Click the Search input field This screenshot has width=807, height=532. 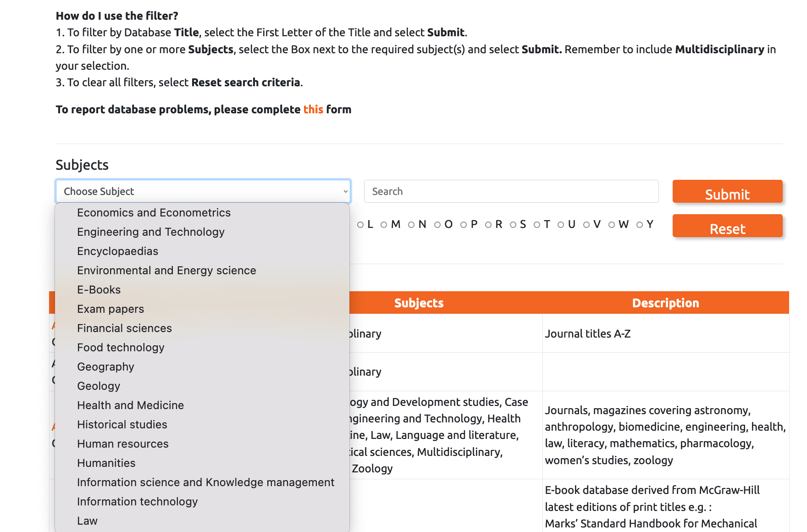click(511, 191)
